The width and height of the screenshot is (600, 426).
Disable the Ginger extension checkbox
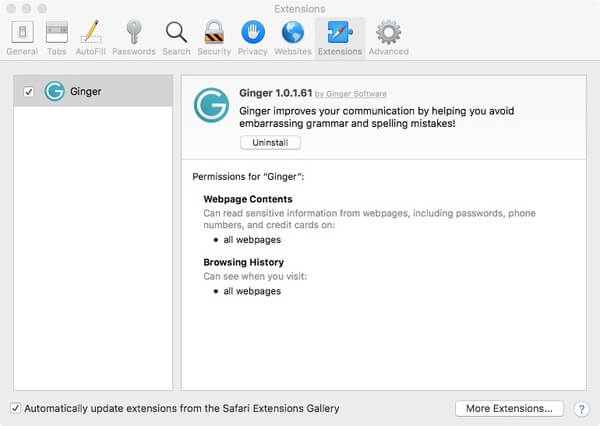pos(28,92)
